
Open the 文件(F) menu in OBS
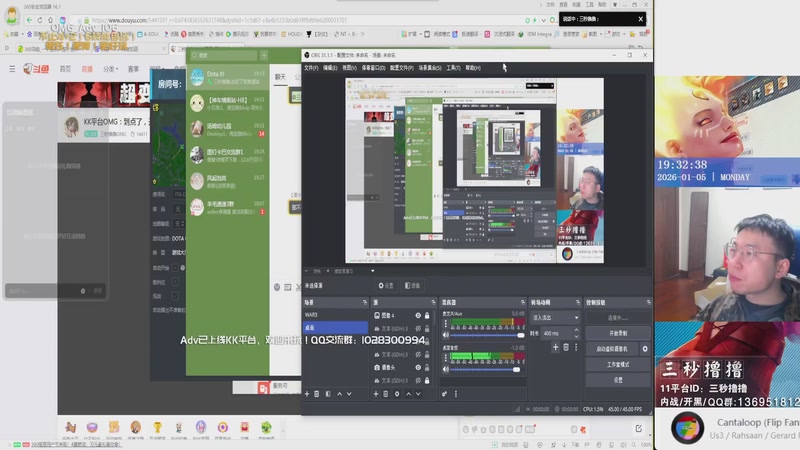tap(311, 68)
